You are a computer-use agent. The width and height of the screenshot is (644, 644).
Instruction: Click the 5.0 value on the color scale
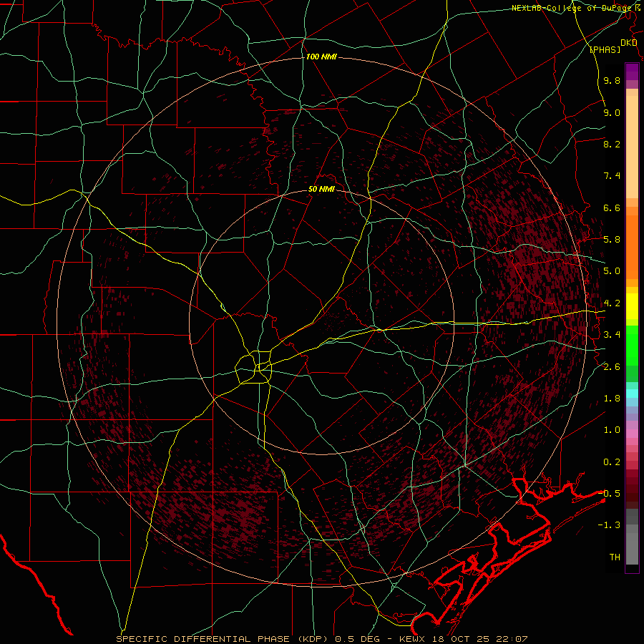[612, 271]
